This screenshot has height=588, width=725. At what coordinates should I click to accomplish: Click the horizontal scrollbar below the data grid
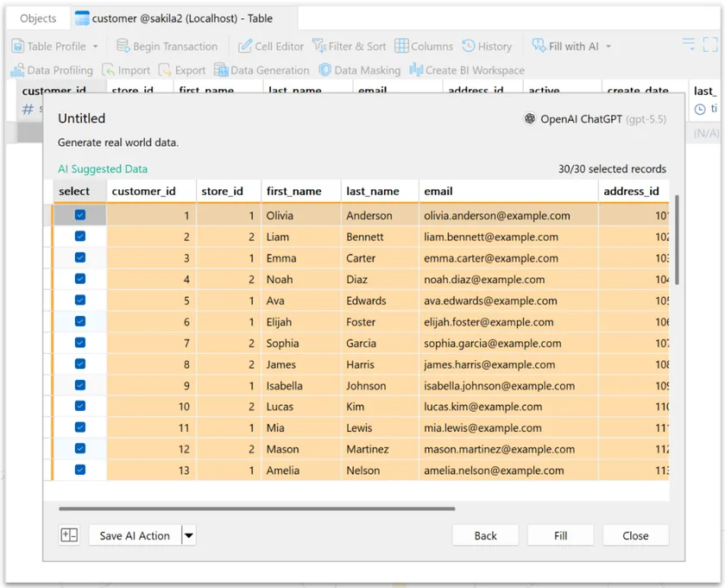257,509
